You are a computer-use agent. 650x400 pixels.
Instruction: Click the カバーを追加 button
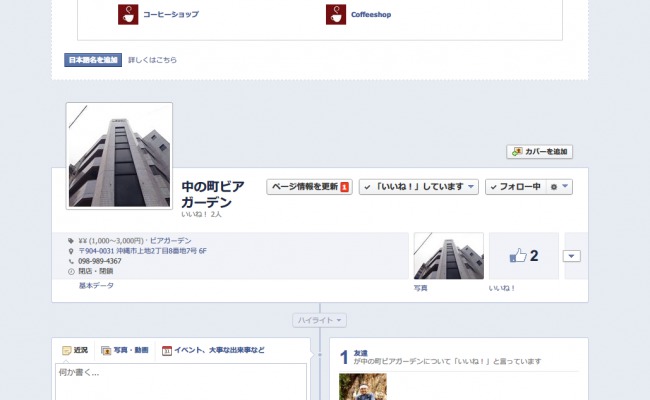tap(539, 152)
